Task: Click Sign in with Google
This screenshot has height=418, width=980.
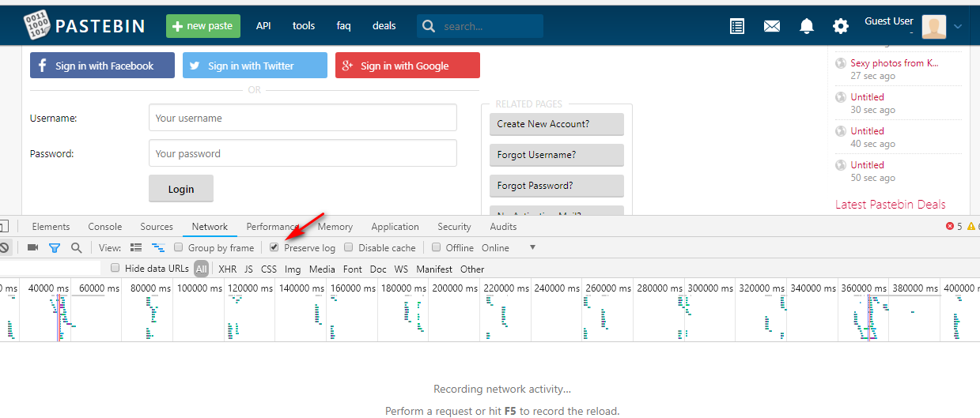Action: pos(407,66)
